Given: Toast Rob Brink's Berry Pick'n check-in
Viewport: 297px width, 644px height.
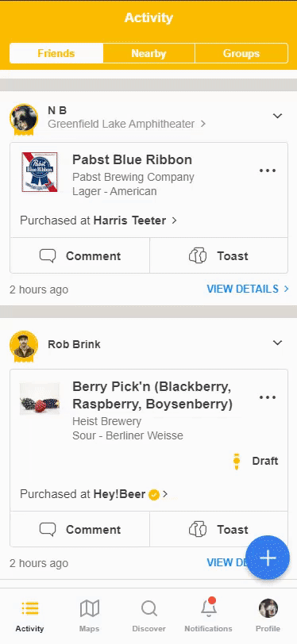Looking at the screenshot, I should pyautogui.click(x=219, y=530).
